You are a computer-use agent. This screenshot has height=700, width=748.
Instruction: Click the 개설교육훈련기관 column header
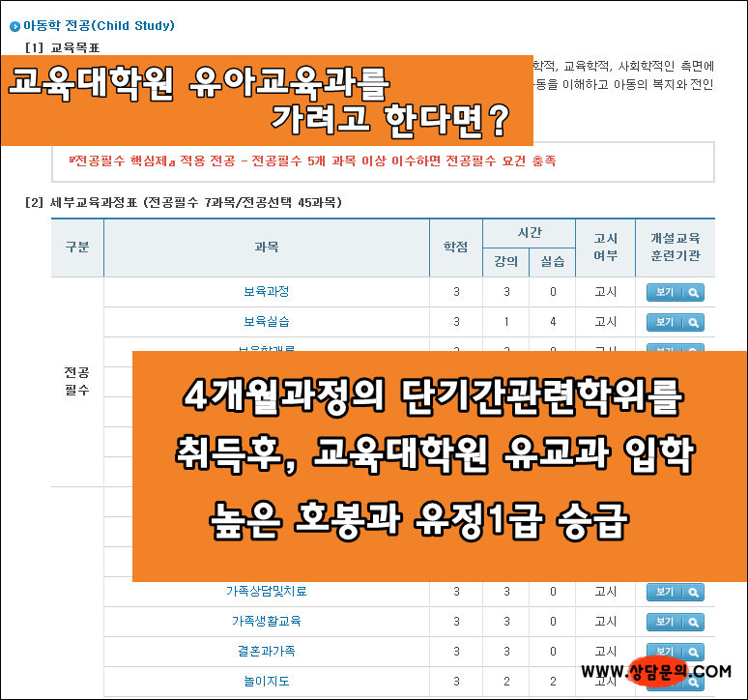[675, 248]
